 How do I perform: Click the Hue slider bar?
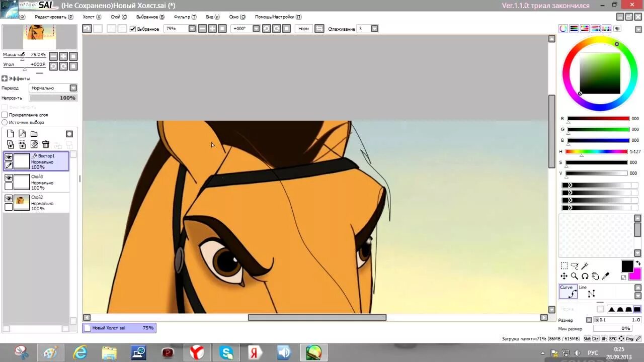[x=597, y=151]
